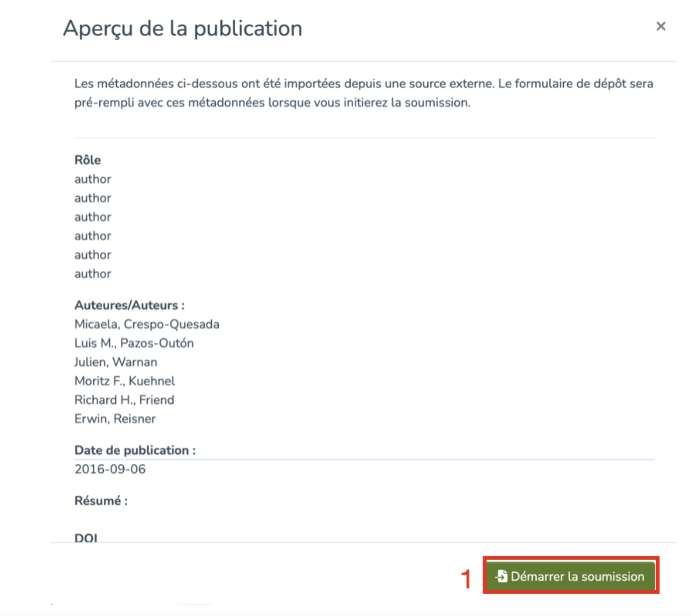
Task: Click the "Auteures/Auteurs :" label
Action: [129, 305]
